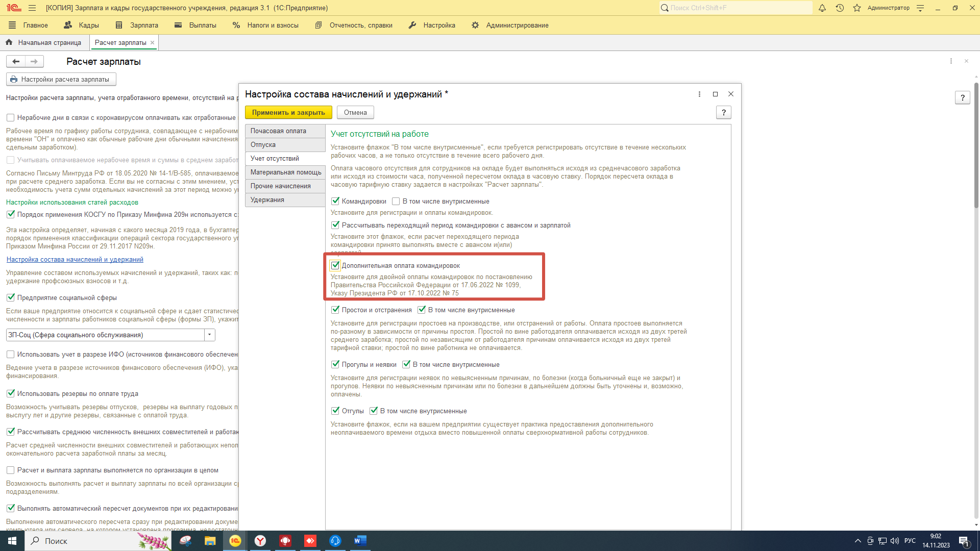Image resolution: width=980 pixels, height=551 pixels.
Task: Click the home icon of Начальная страница
Action: (9, 42)
